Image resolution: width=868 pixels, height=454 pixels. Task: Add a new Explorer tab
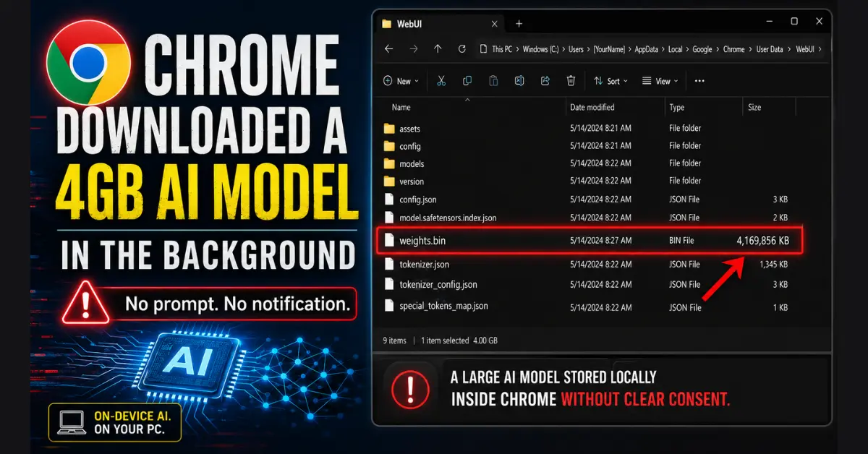pyautogui.click(x=519, y=24)
